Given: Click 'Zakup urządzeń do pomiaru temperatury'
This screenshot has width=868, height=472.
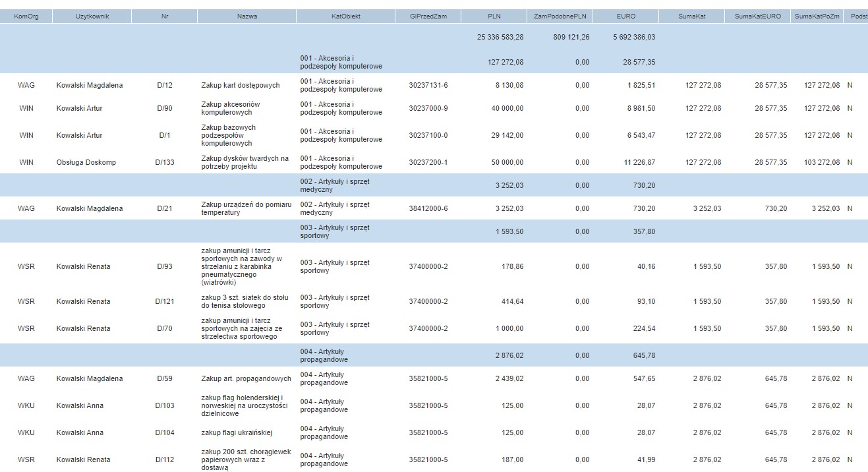Looking at the screenshot, I should [246, 208].
